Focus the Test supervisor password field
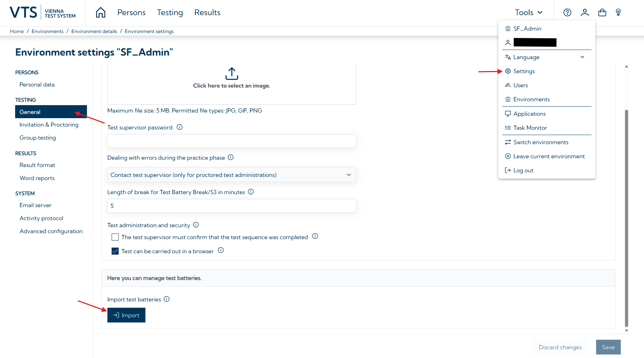Screen dimensions: 644x358 (x=232, y=141)
